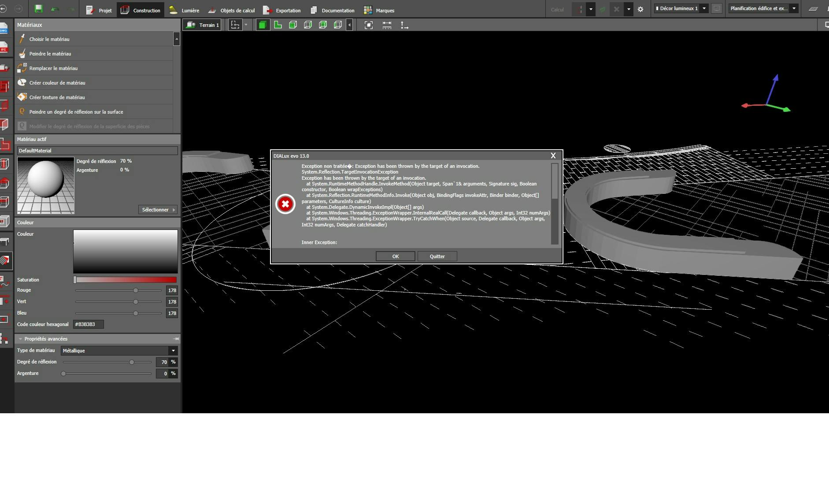Click the Matériaux list scroll up arrow
The image size is (829, 504).
coord(177,39)
